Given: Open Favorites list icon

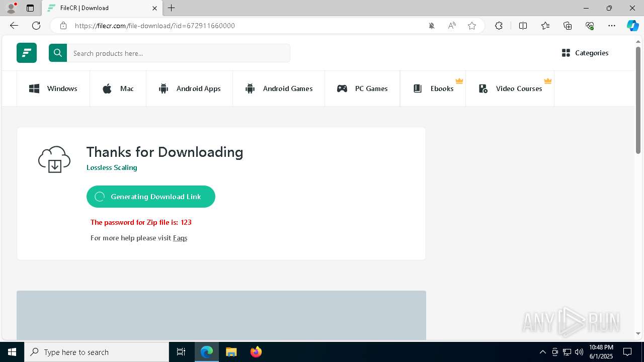Looking at the screenshot, I should [545, 26].
